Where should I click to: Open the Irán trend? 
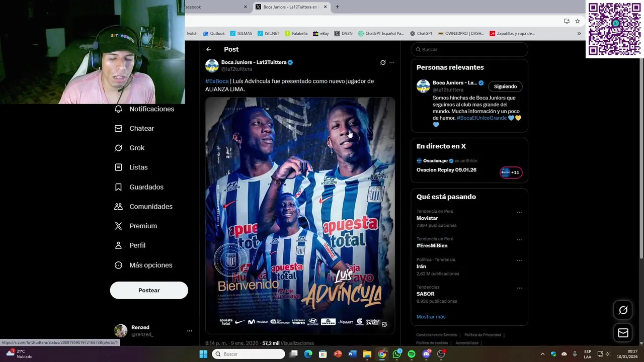click(421, 266)
